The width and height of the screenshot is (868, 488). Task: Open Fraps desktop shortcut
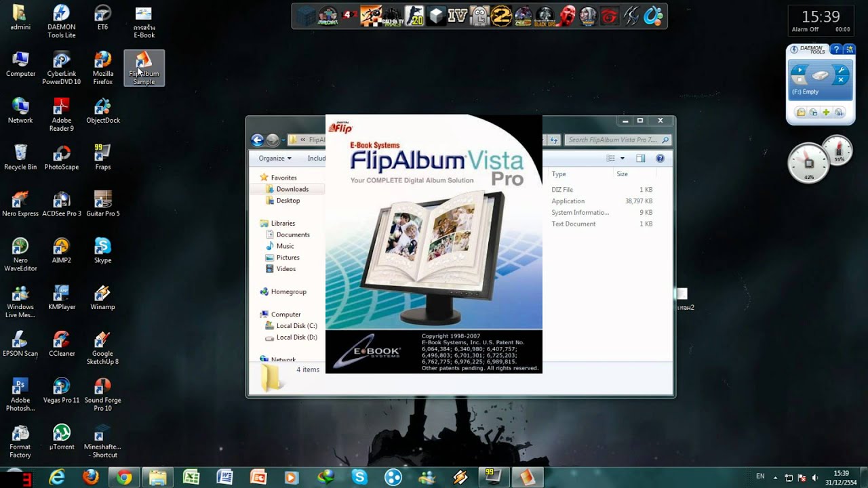103,157
